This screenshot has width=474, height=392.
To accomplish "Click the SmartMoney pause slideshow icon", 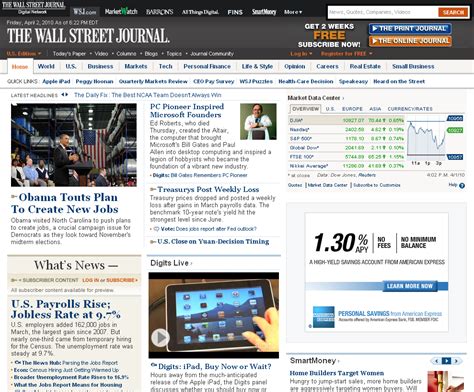I will (x=446, y=361).
